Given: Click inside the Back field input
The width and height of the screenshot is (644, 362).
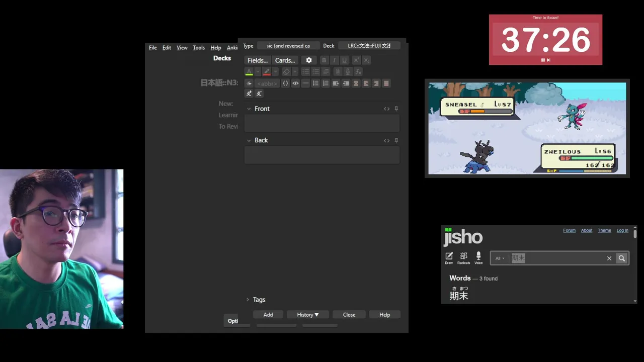Looking at the screenshot, I should [x=322, y=155].
